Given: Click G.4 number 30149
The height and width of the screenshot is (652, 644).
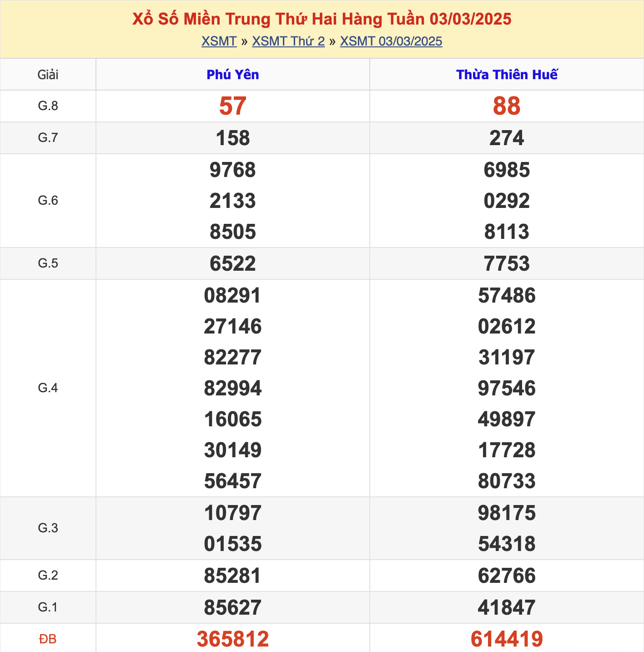Looking at the screenshot, I should click(233, 450).
